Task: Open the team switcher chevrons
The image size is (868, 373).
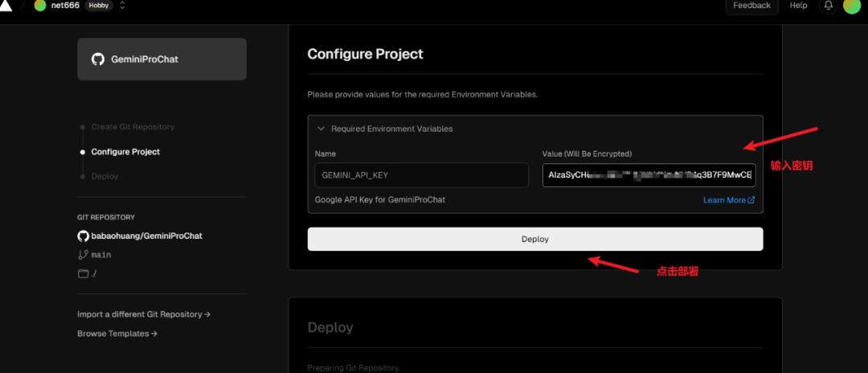Action: [122, 6]
